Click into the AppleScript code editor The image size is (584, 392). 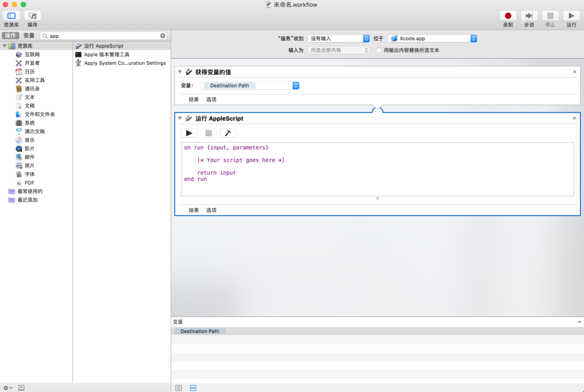[x=377, y=169]
